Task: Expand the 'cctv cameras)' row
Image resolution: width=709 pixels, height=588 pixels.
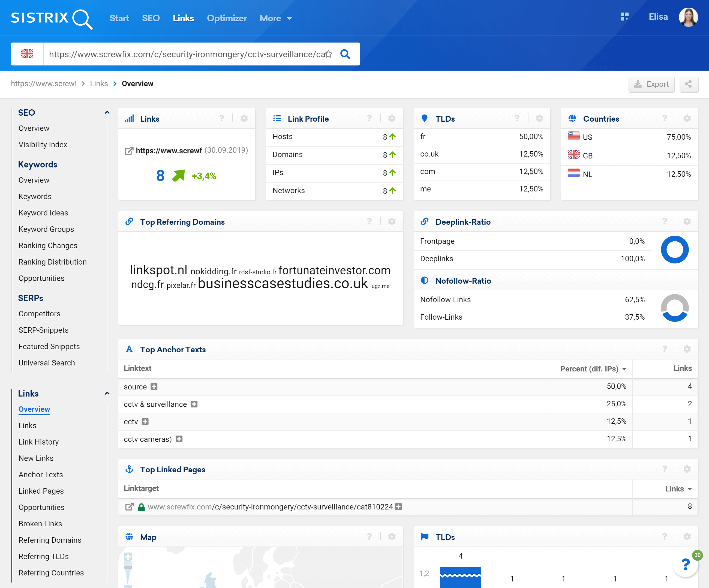Action: click(x=179, y=439)
